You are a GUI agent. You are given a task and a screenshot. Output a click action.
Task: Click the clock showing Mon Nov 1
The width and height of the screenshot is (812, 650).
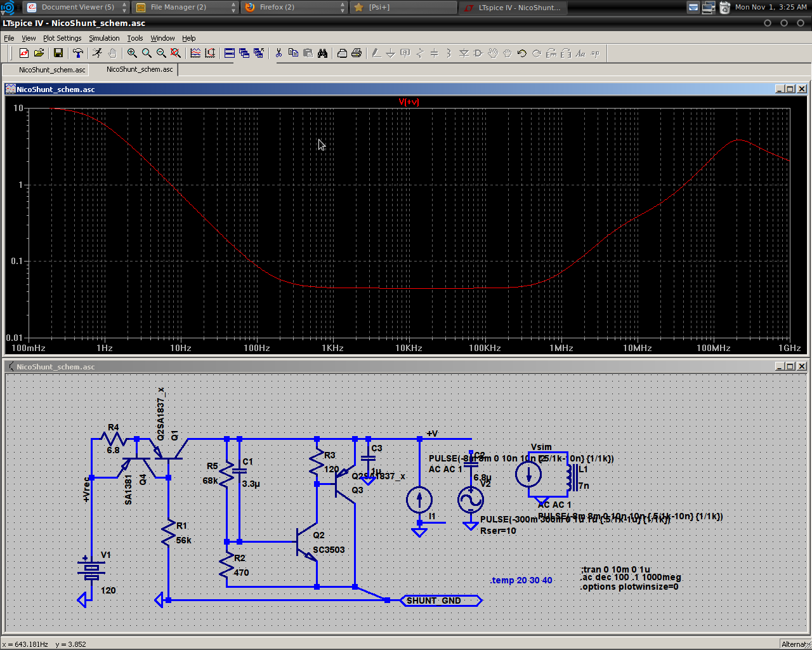pyautogui.click(x=771, y=7)
